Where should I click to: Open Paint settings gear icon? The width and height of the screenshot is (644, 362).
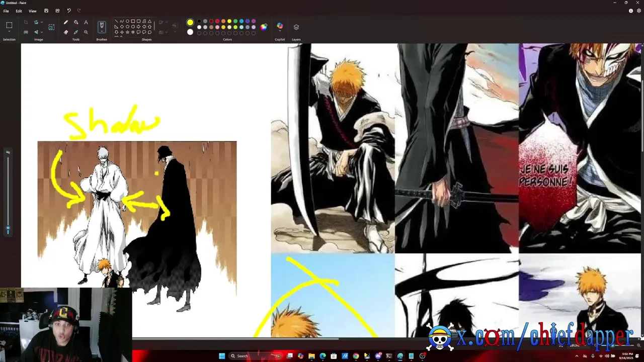[638, 11]
